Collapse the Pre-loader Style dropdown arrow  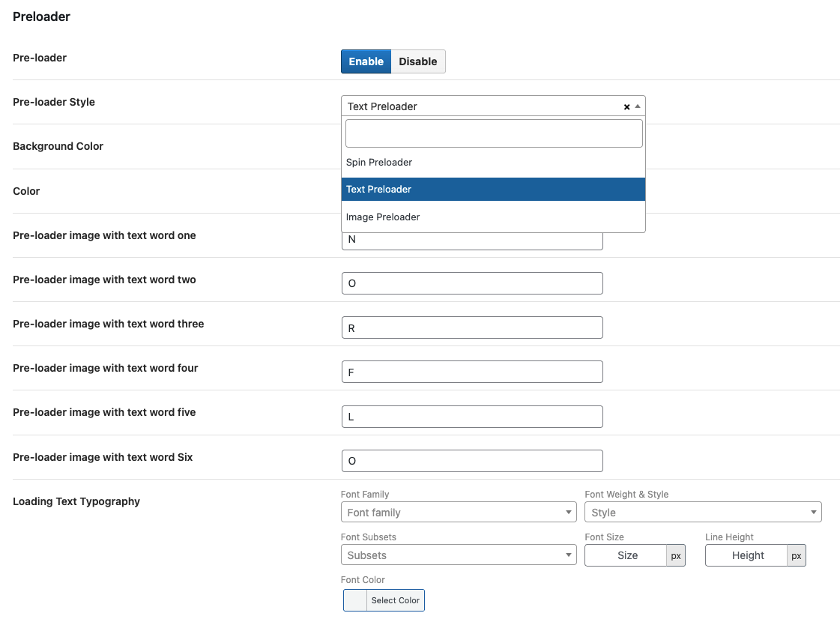(x=638, y=106)
